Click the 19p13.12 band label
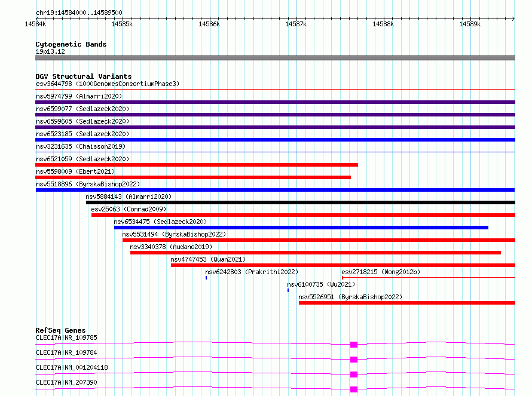 pos(50,51)
